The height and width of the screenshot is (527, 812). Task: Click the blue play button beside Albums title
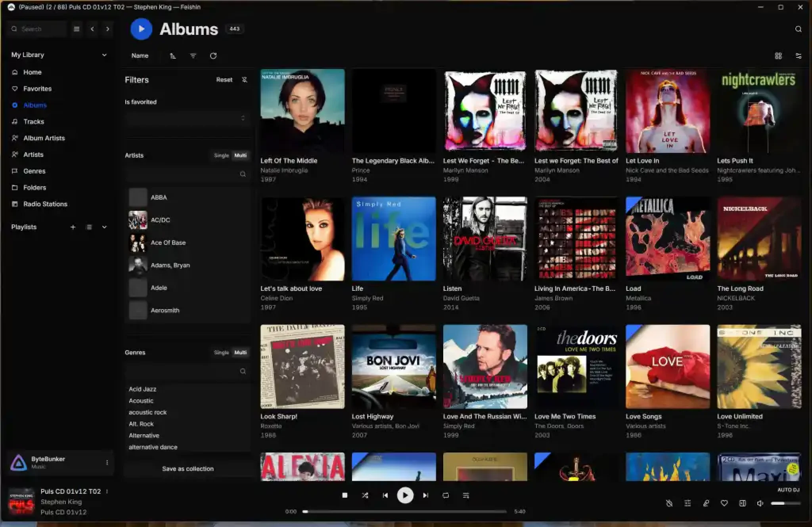click(141, 29)
